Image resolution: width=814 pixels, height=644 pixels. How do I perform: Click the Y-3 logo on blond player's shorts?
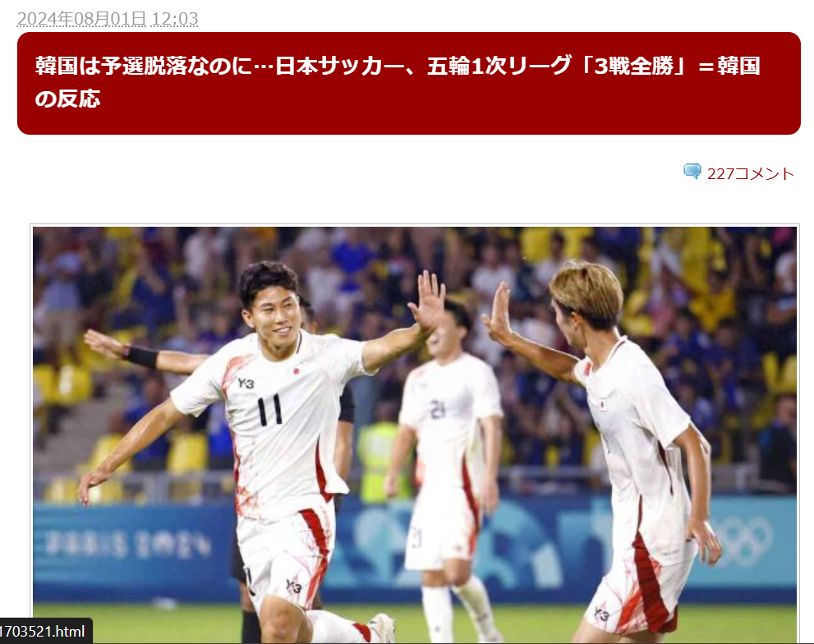pos(601,614)
